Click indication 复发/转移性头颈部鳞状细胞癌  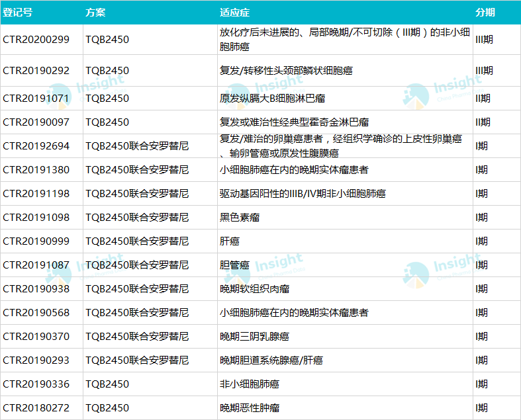pos(286,70)
